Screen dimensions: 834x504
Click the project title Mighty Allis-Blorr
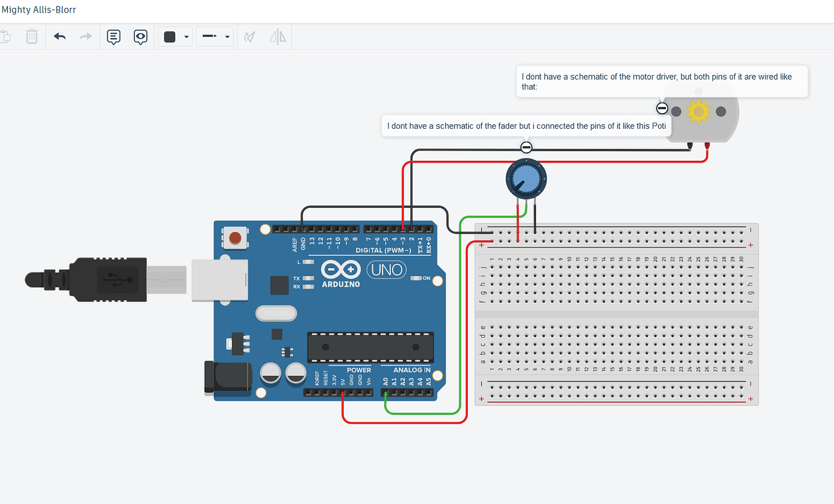(39, 10)
